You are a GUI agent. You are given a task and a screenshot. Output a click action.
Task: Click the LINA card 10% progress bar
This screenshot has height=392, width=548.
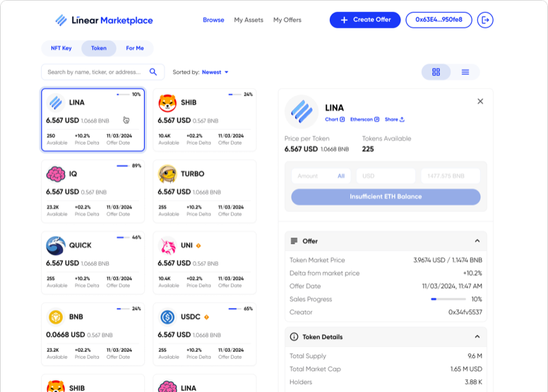click(x=123, y=95)
